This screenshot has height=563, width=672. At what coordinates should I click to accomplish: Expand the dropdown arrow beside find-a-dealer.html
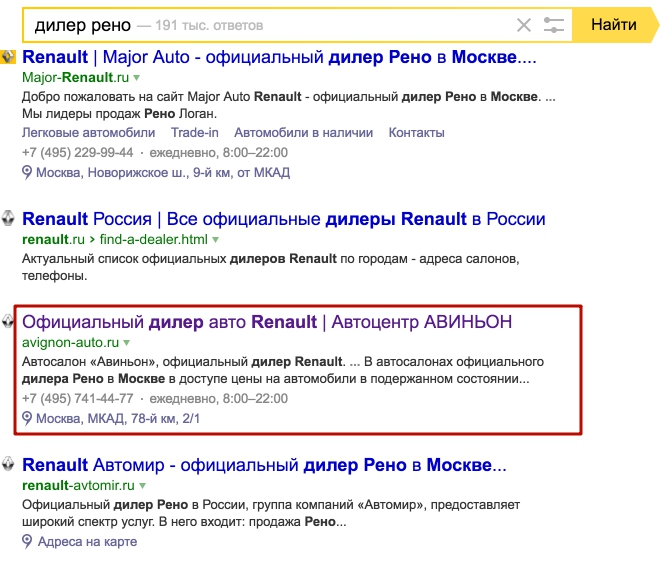[215, 240]
